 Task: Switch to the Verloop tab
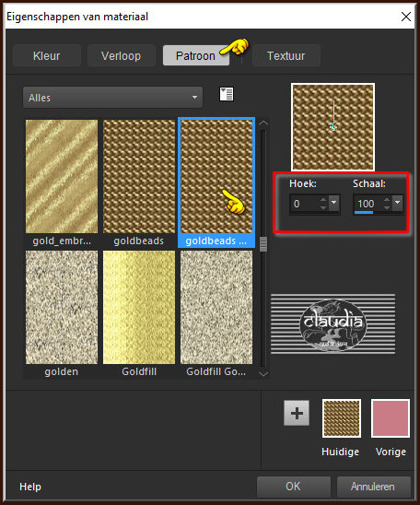(x=121, y=55)
